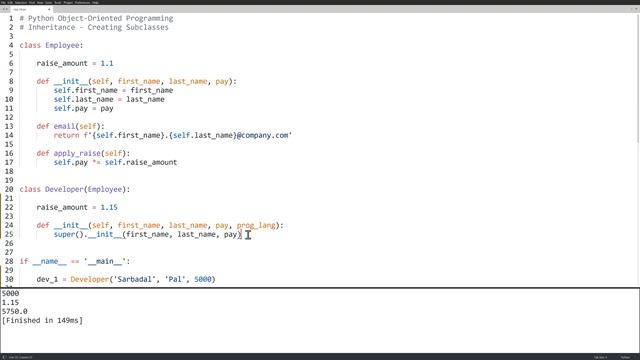Open the Help menu
This screenshot has width=640, height=360.
click(x=96, y=2)
